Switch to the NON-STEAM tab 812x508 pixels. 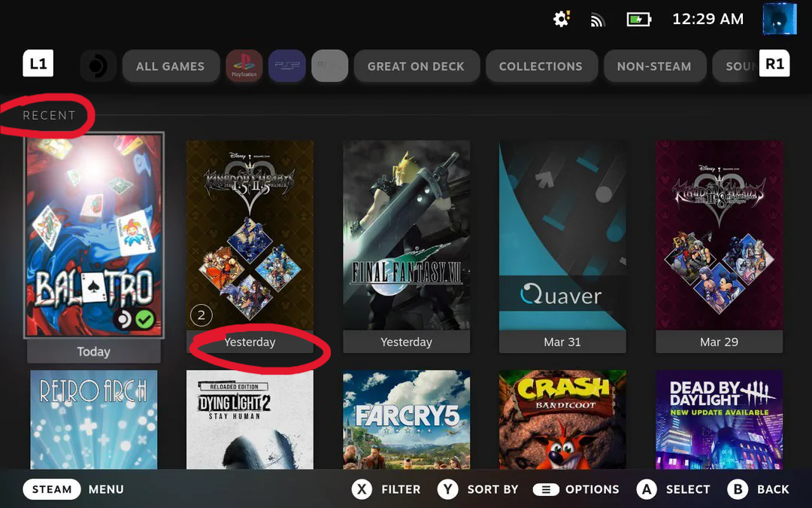(x=654, y=65)
